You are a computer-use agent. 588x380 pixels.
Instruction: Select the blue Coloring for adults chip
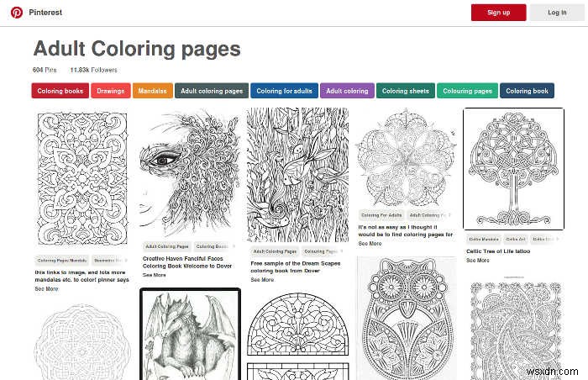(x=284, y=91)
